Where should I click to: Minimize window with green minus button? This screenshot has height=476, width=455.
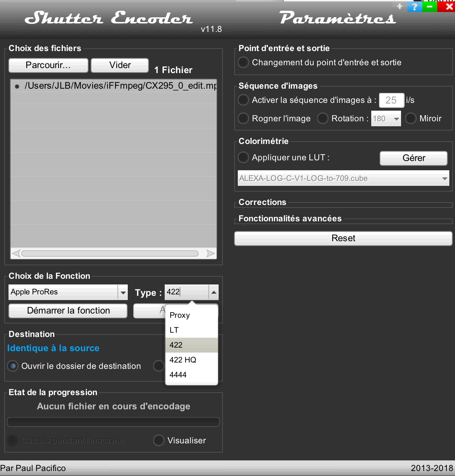pyautogui.click(x=429, y=7)
